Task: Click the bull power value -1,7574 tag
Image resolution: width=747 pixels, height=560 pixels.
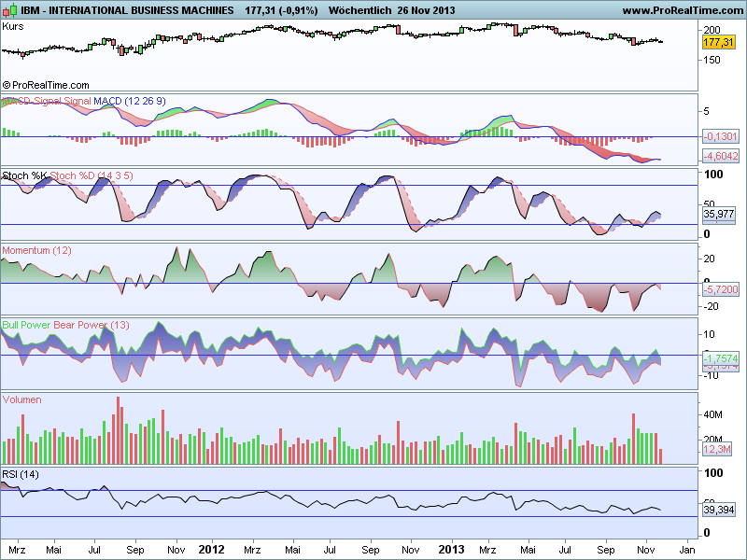Action: pyautogui.click(x=720, y=358)
